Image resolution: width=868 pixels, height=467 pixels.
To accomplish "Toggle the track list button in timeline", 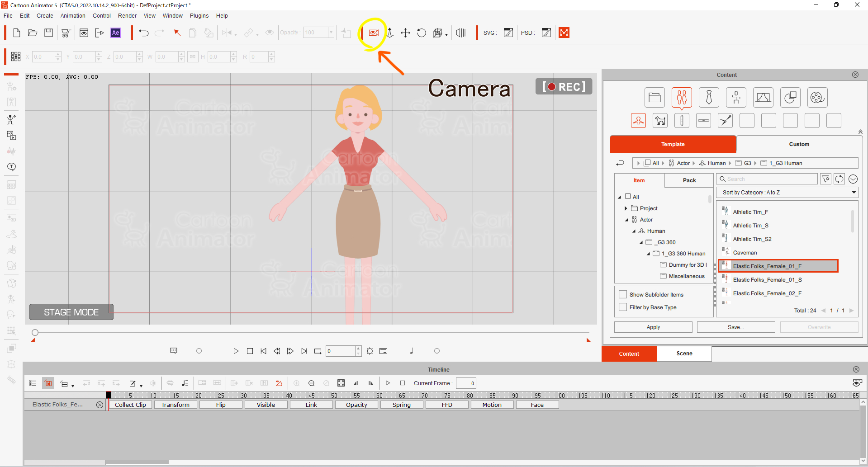I will coord(33,383).
